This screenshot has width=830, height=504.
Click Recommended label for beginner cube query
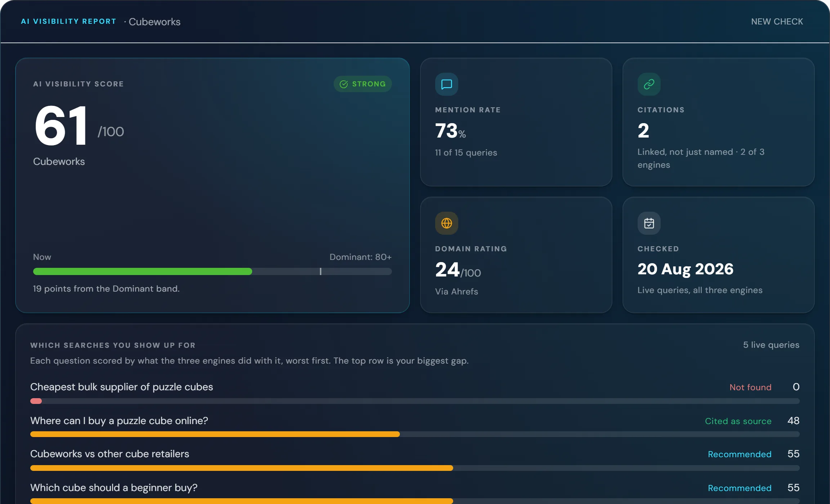(740, 488)
